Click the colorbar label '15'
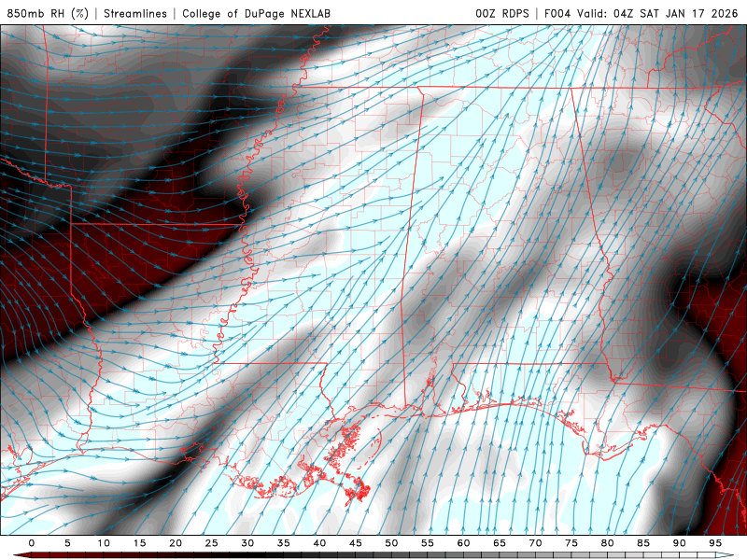Viewport: 747px width, 560px height. point(139,543)
